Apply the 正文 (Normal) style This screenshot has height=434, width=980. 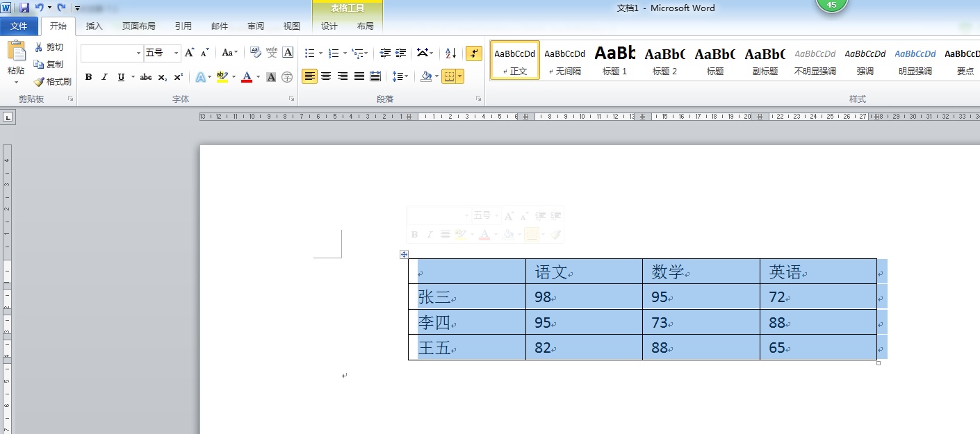point(515,60)
